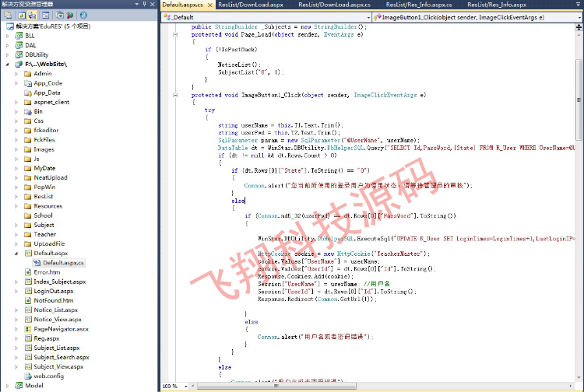Switch to the ResList/DownLoad.aspx tab
This screenshot has height=392, width=584.
[251, 5]
